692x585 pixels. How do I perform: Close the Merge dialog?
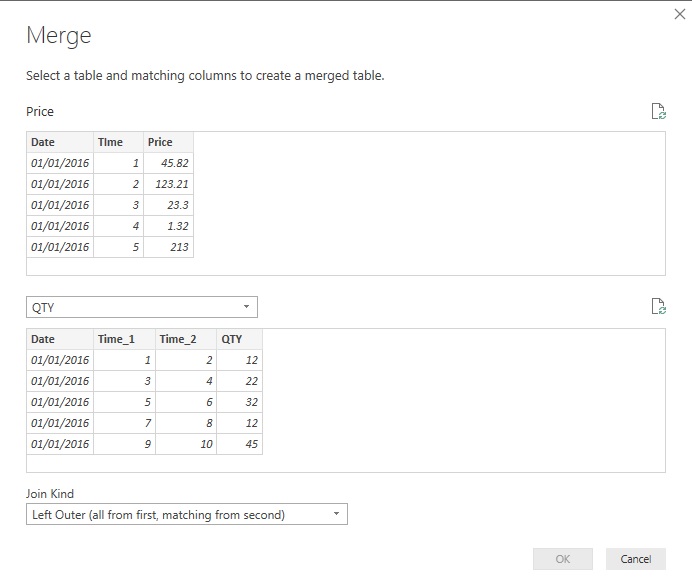[x=680, y=15]
